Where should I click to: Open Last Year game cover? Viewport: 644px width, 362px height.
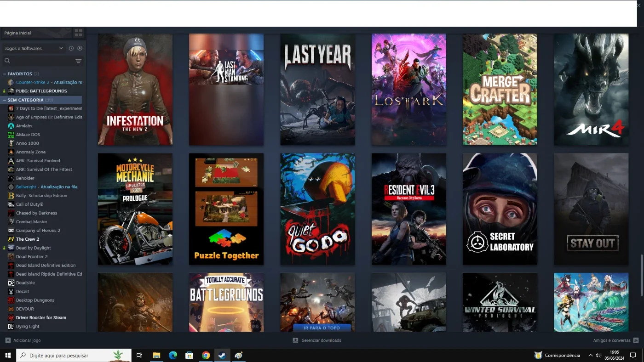click(x=317, y=90)
